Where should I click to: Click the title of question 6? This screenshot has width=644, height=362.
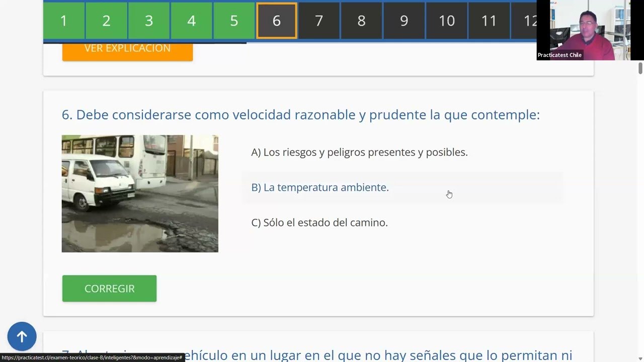(x=301, y=114)
